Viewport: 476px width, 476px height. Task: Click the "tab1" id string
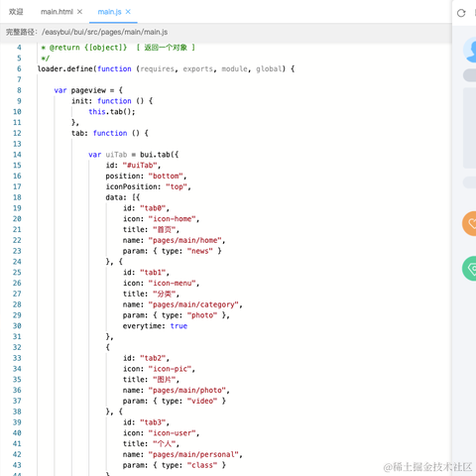pyautogui.click(x=153, y=273)
